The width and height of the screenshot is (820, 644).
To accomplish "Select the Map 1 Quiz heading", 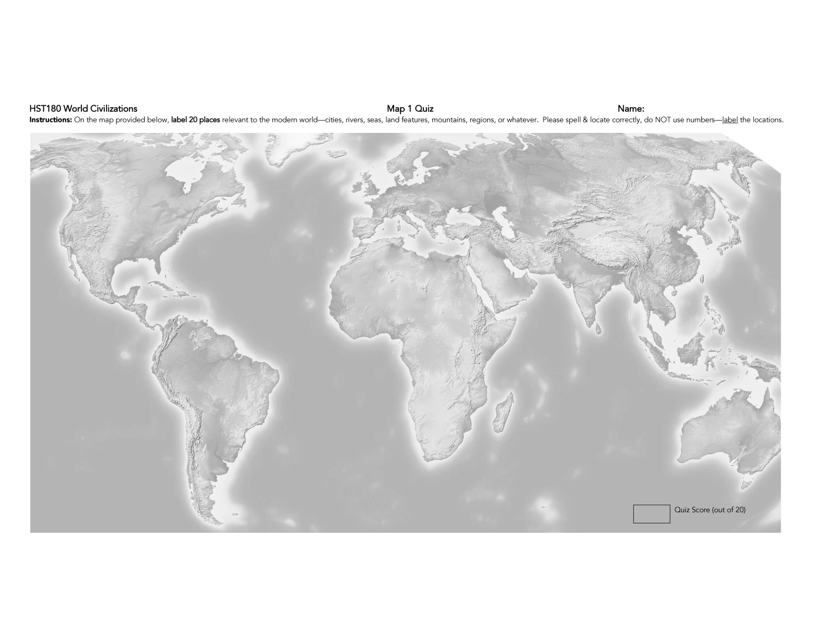I will [409, 108].
